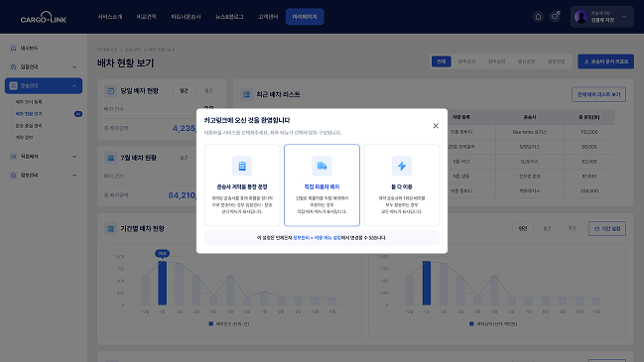Select the truck icon direct dispatch card
Screen dimensions: 644x362
point(322,185)
